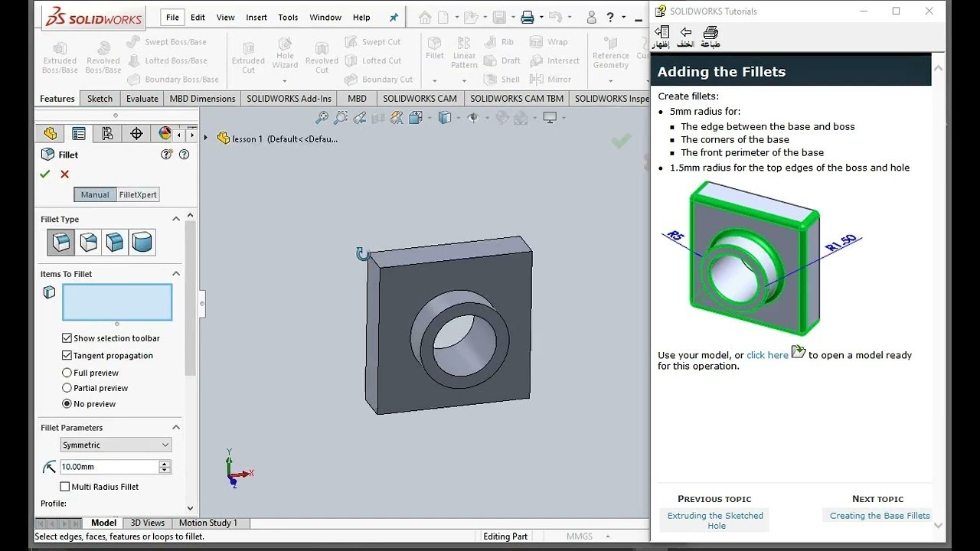Click the Print icon in SolidWorks toolbar
The height and width of the screenshot is (551, 980).
point(527,17)
